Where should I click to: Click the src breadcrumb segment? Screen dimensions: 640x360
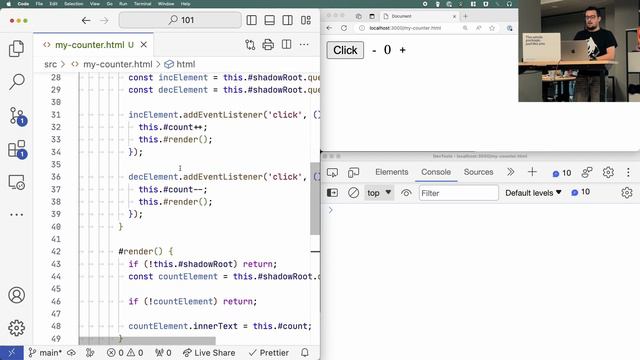click(x=51, y=64)
